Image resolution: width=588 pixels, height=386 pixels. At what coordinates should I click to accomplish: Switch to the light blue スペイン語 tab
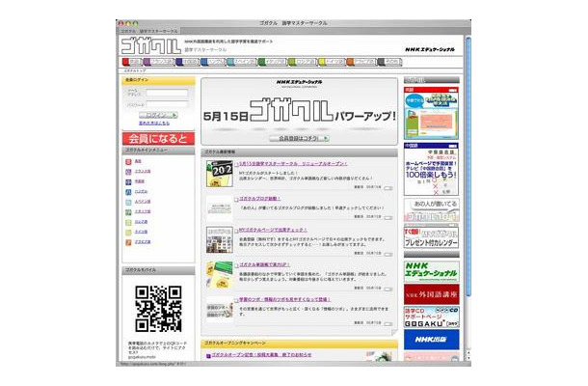(242, 62)
